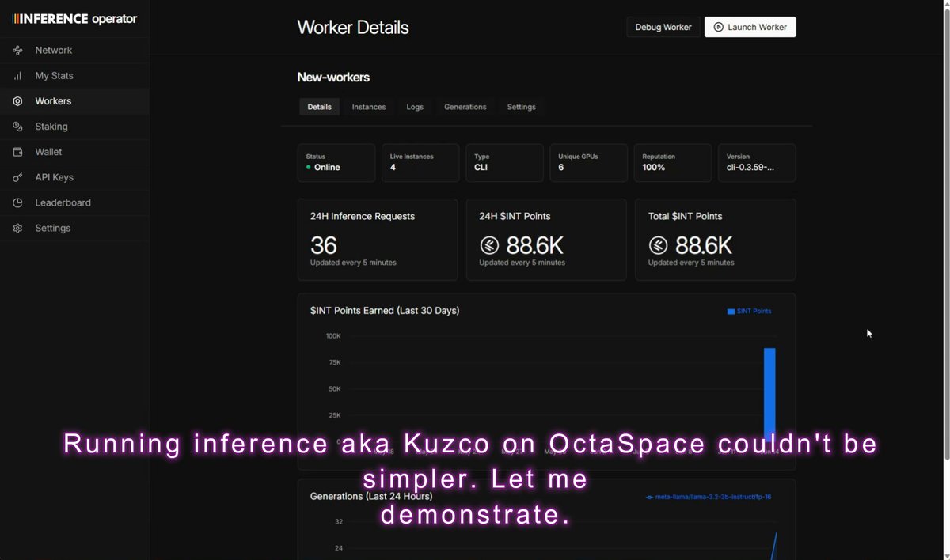Click the Total $INT Points 88.6K value
The height and width of the screenshot is (560, 950).
(703, 245)
